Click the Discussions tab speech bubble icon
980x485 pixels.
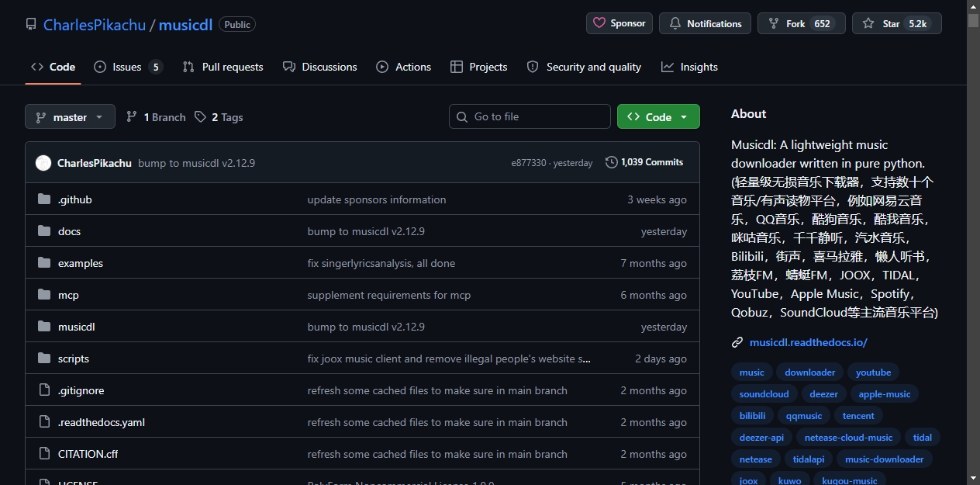click(289, 67)
